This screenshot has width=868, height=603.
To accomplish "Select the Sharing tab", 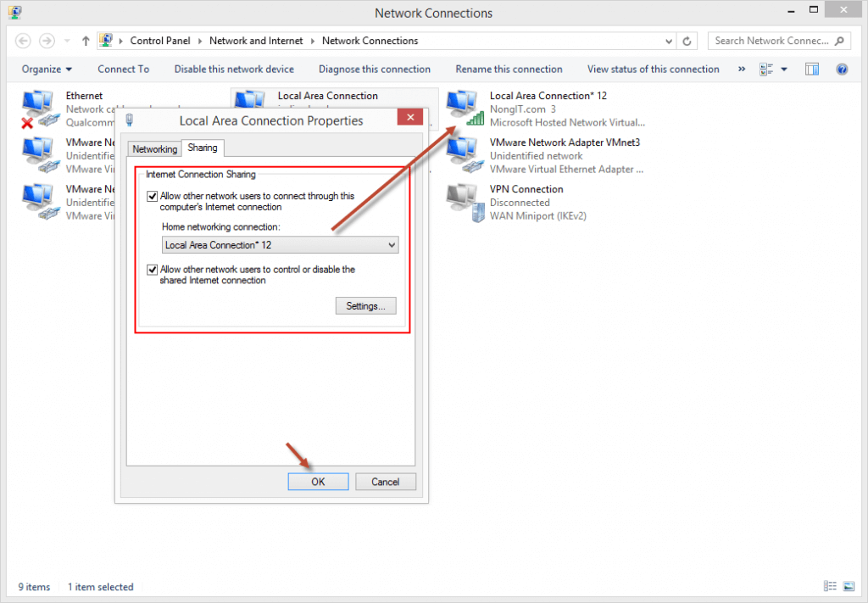I will pos(203,147).
